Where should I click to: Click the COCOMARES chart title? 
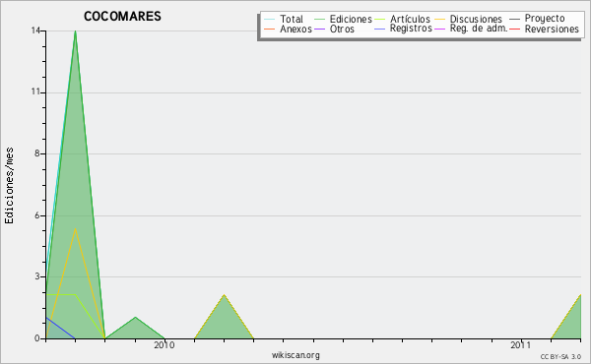[122, 16]
